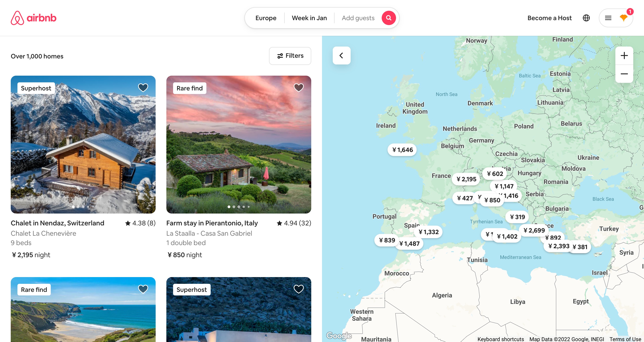
Task: Open the hamburger user menu
Action: [x=608, y=18]
